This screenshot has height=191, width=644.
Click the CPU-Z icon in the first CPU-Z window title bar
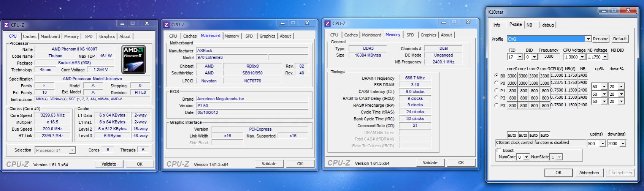tap(6, 25)
